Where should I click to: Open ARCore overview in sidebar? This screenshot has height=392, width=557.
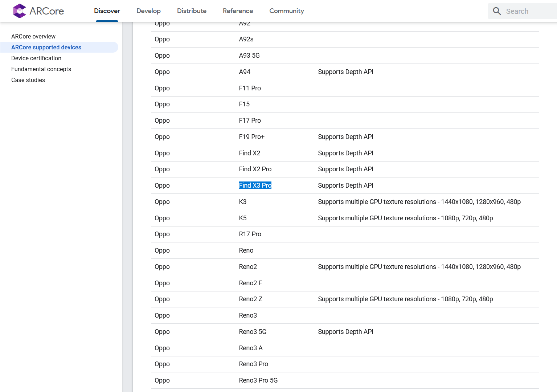(33, 36)
